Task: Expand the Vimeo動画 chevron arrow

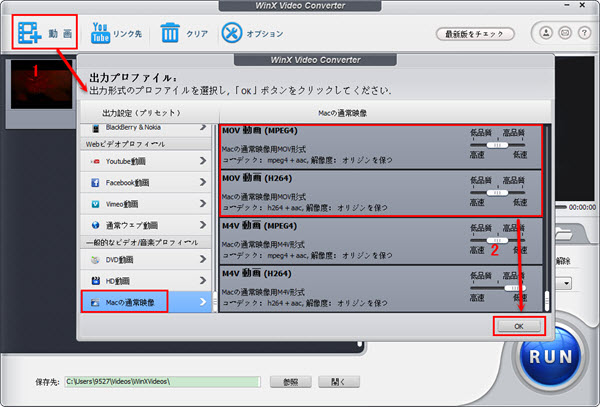Action: click(203, 204)
